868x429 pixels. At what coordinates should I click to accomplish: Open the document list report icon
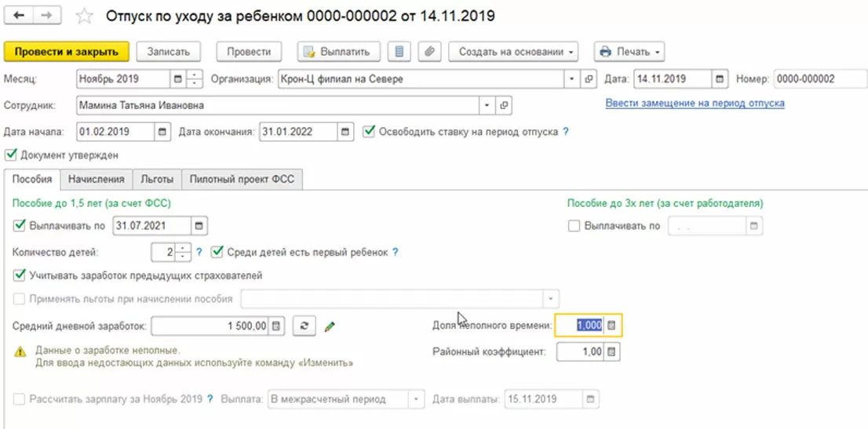click(x=400, y=52)
